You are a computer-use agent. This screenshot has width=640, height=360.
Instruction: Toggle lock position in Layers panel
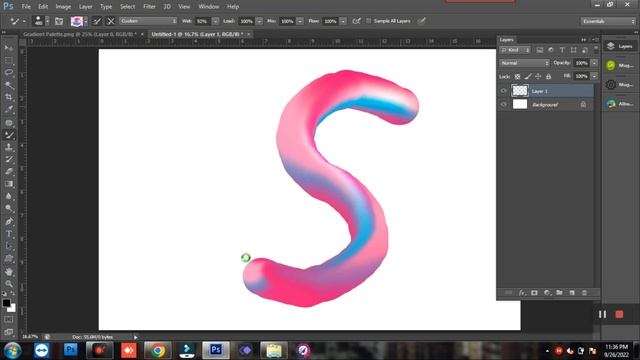(538, 76)
